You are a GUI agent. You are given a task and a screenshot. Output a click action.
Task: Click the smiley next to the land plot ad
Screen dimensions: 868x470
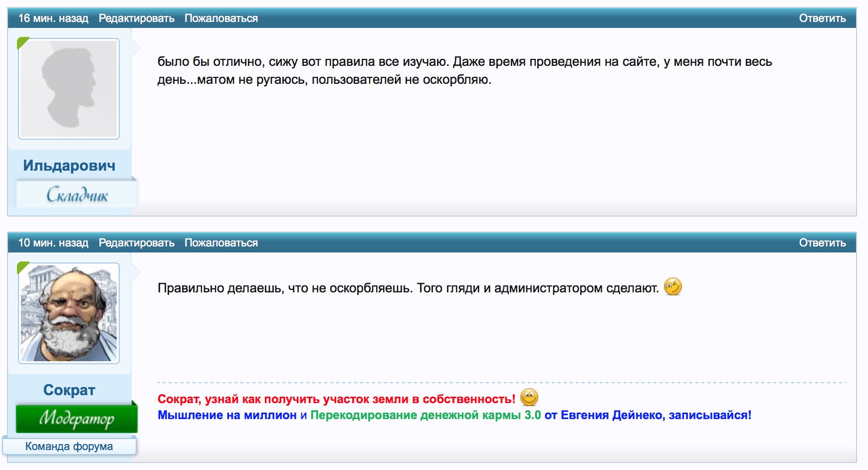tap(530, 399)
